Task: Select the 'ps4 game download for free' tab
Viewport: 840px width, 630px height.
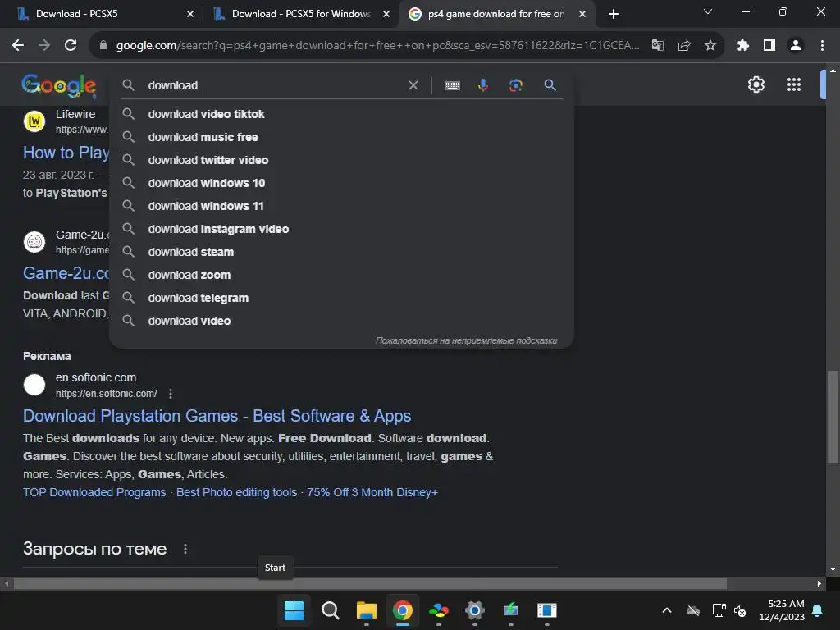Action: point(495,14)
